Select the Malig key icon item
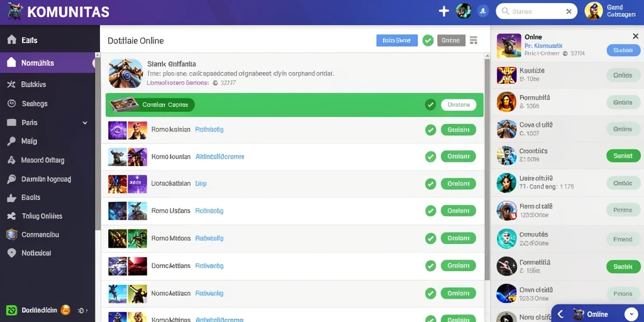 pos(11,142)
